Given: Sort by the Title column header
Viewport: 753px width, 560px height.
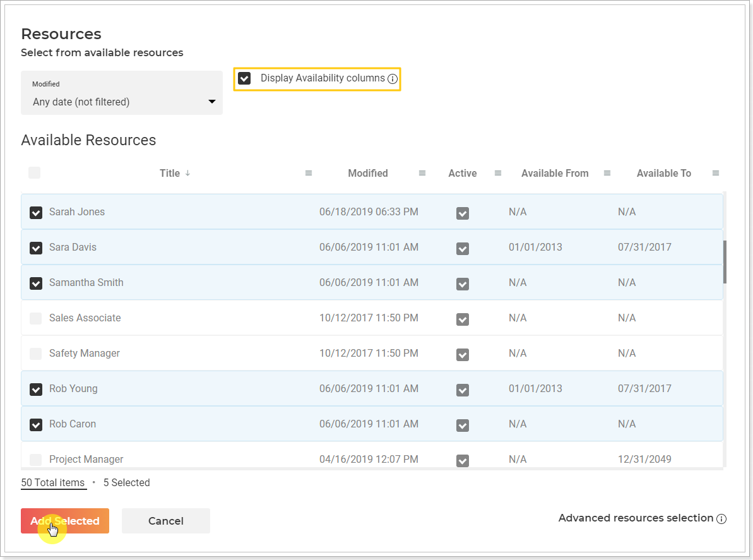Looking at the screenshot, I should click(170, 174).
